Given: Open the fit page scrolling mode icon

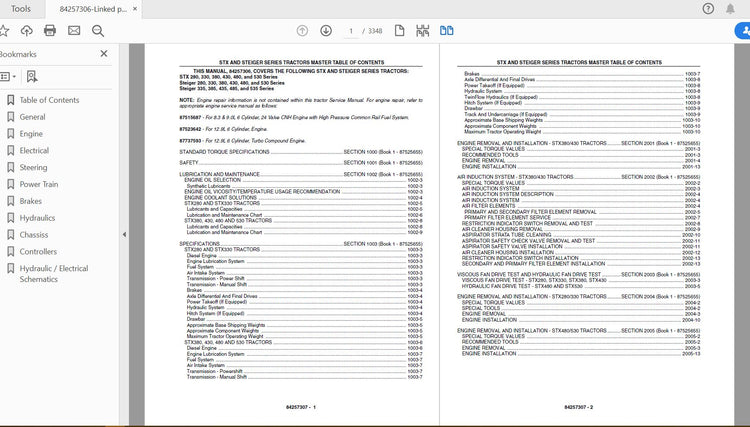Looking at the screenshot, I should [x=422, y=31].
